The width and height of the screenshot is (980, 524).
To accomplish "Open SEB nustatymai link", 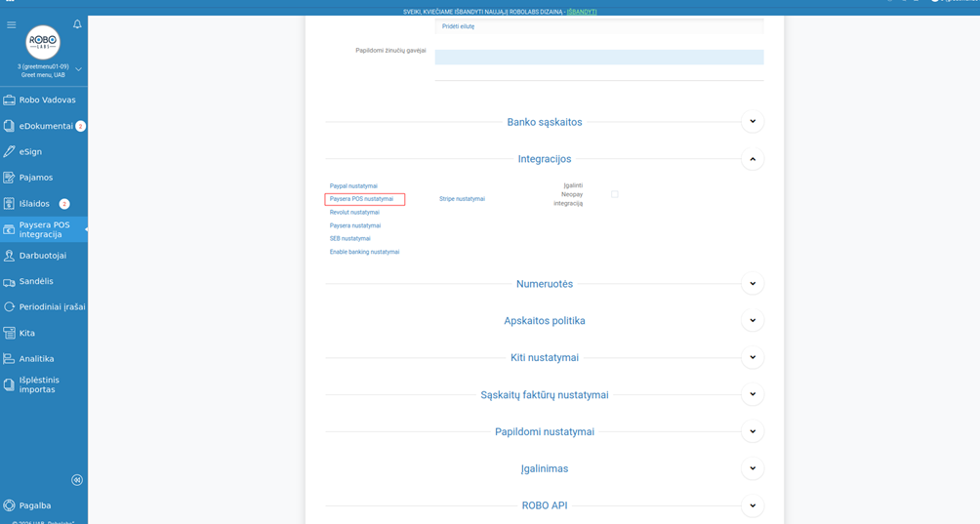I will [350, 238].
